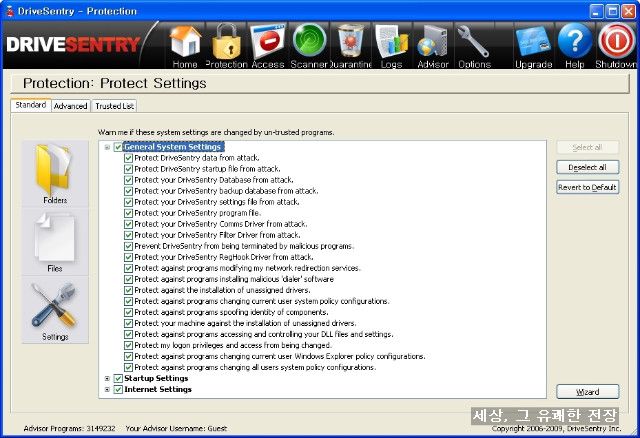Screen dimensions: 640x438
Task: Select the Startup Settings label
Action: (x=156, y=378)
